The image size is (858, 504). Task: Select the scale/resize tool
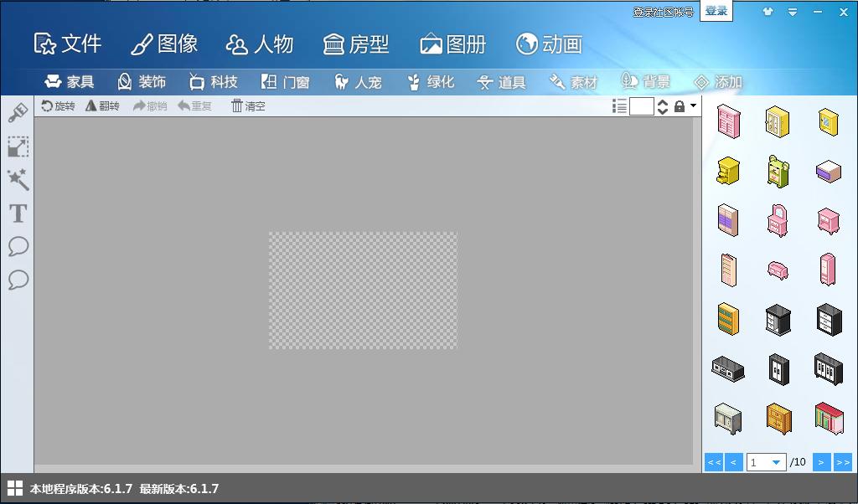click(x=18, y=147)
